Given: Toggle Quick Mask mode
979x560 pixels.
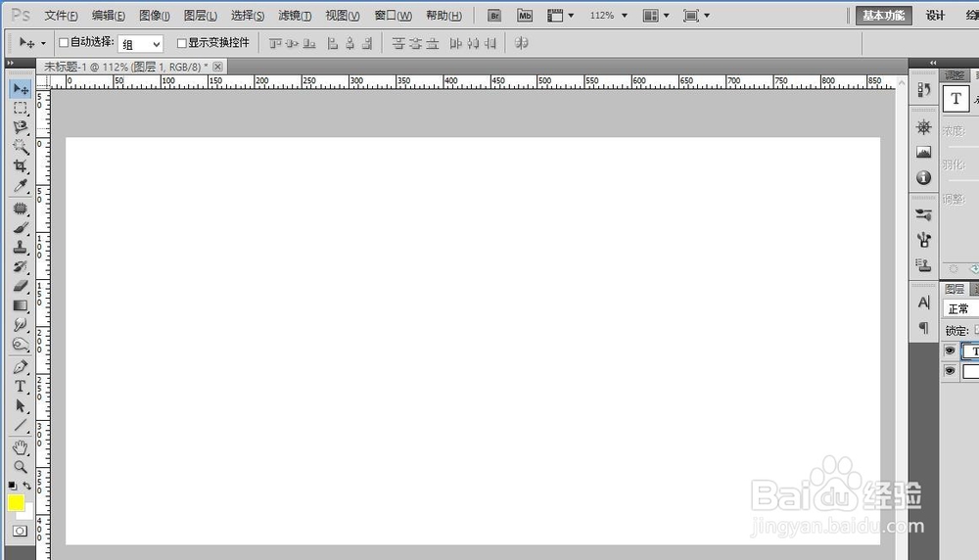Looking at the screenshot, I should (x=20, y=532).
